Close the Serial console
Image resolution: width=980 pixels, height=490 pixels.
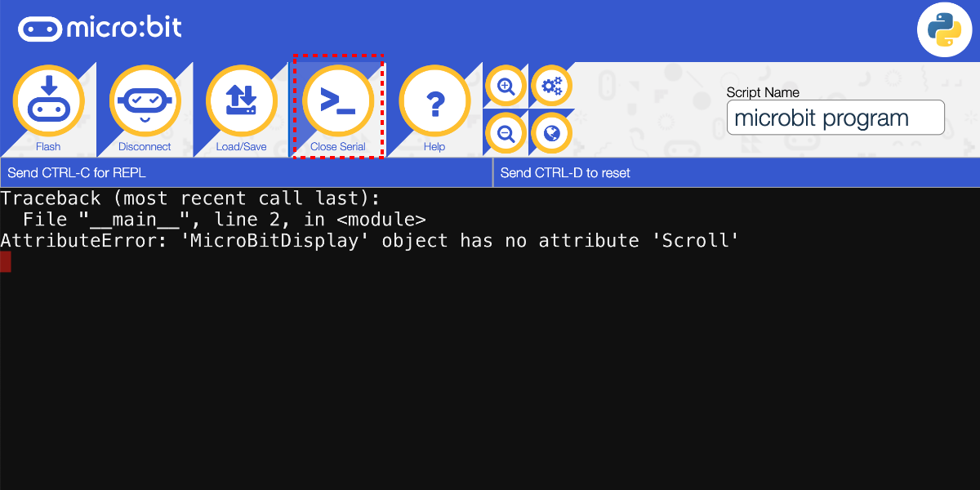[338, 100]
